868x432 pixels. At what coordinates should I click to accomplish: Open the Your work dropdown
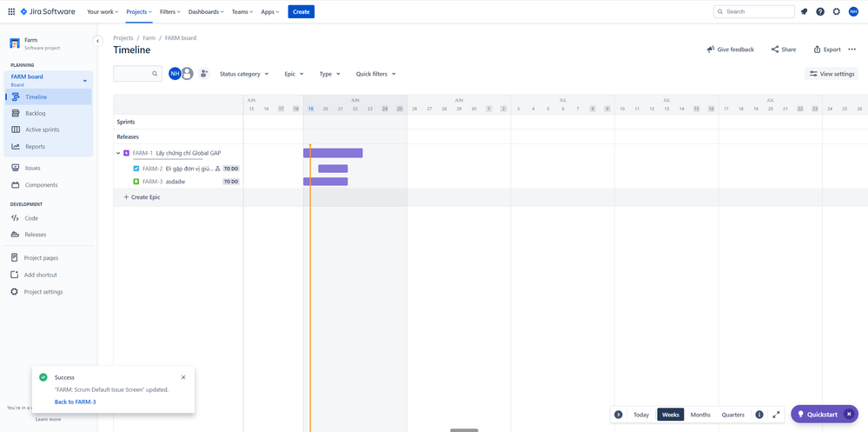click(x=103, y=11)
